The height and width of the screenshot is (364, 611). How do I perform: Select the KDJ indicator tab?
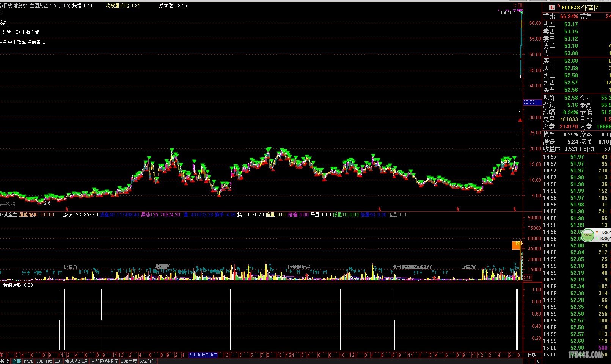pyautogui.click(x=58, y=361)
